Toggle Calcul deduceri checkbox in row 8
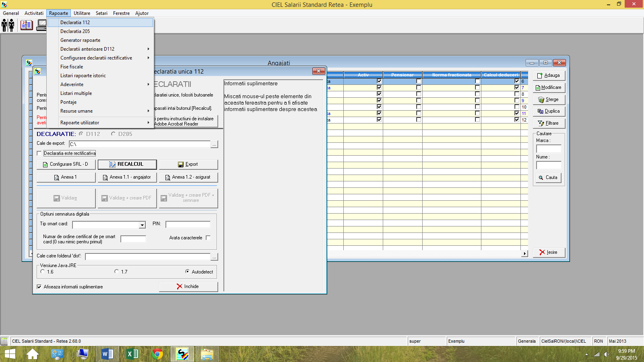The image size is (644, 362). [517, 94]
